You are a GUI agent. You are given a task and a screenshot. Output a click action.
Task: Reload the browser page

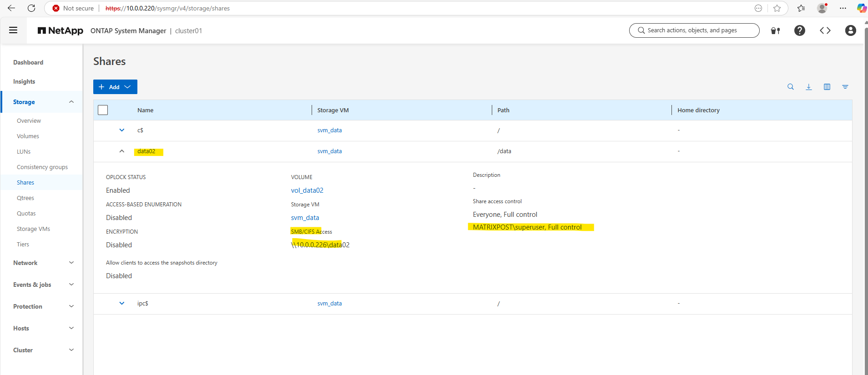pyautogui.click(x=31, y=8)
